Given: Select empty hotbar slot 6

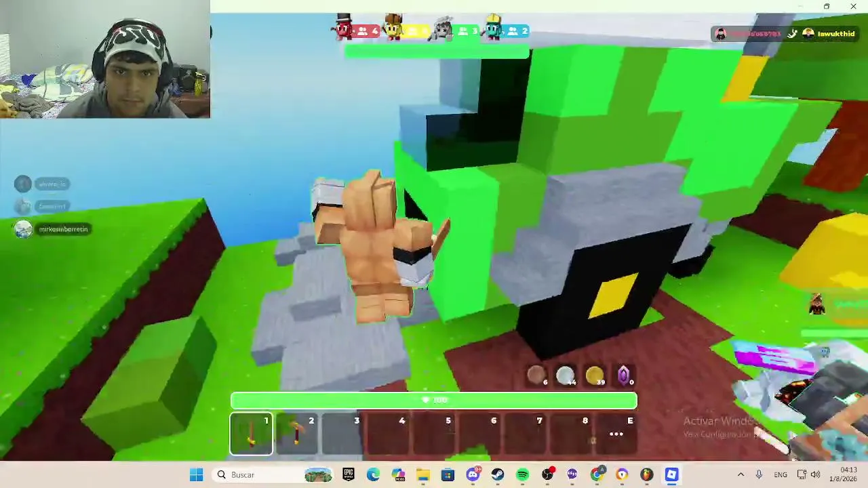Looking at the screenshot, I should (479, 434).
